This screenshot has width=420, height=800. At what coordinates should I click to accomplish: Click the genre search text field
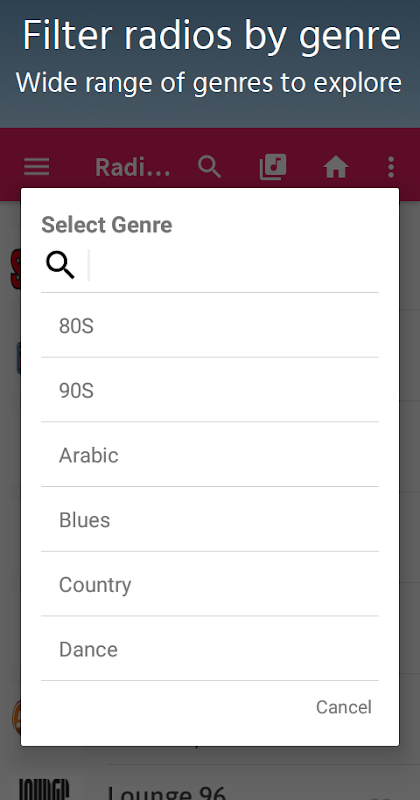pyautogui.click(x=234, y=265)
